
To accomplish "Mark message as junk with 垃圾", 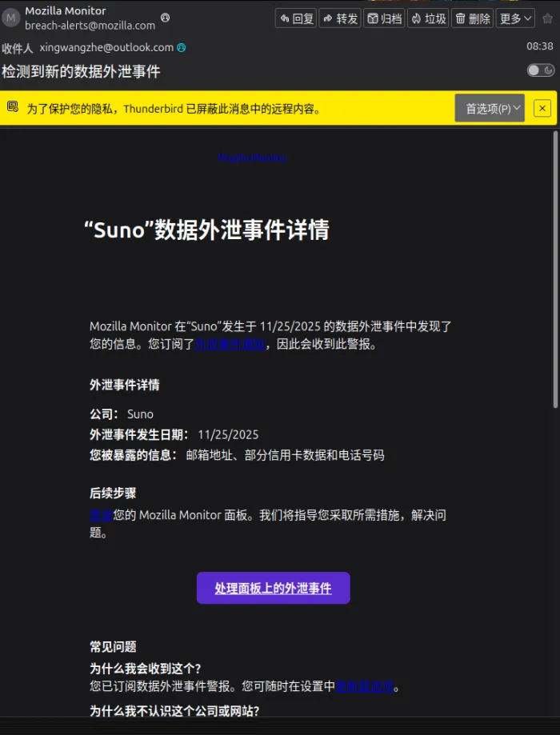I will (428, 18).
